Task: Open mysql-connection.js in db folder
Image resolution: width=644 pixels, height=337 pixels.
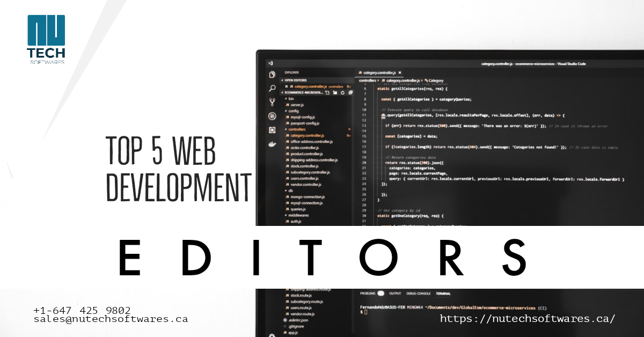Action: coord(304,203)
